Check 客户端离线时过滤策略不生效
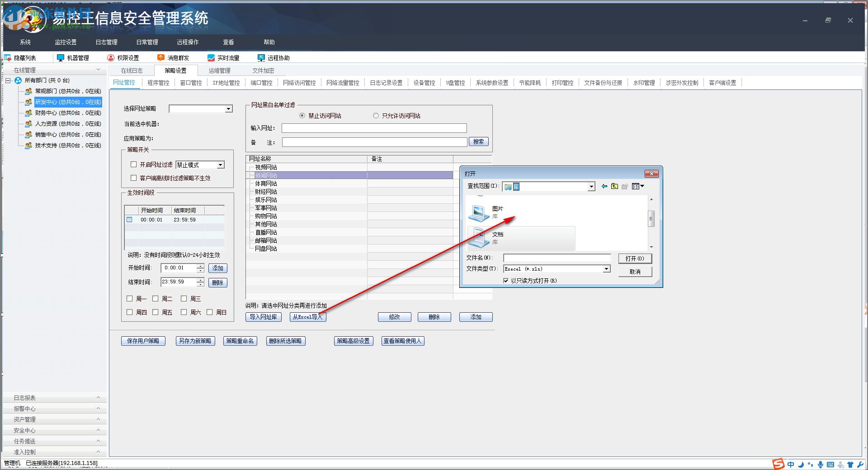 (x=133, y=178)
